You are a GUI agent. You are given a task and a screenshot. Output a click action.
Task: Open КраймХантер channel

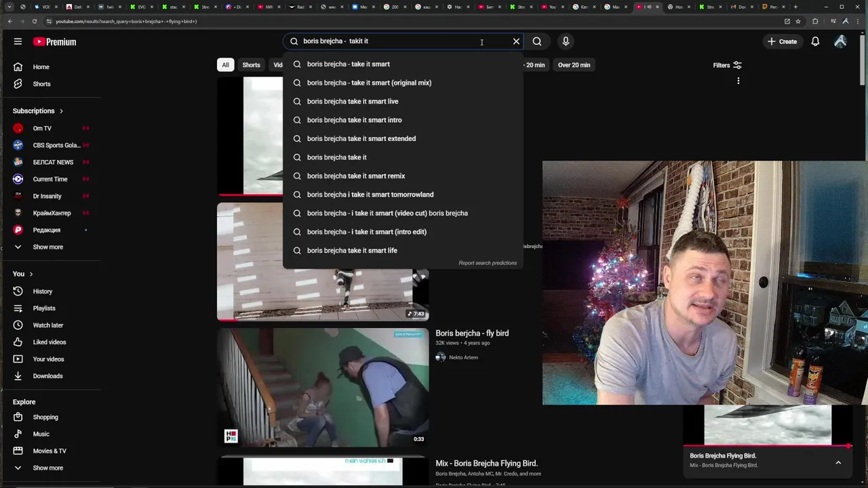[x=51, y=213]
